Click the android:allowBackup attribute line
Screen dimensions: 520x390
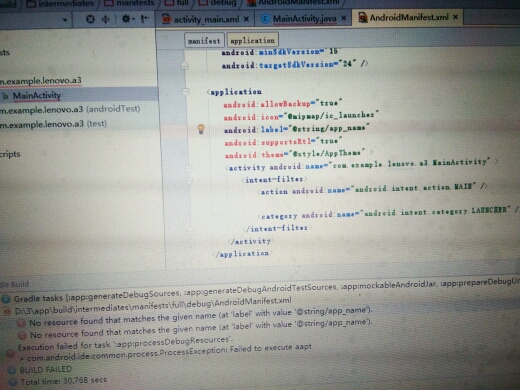[x=283, y=104]
